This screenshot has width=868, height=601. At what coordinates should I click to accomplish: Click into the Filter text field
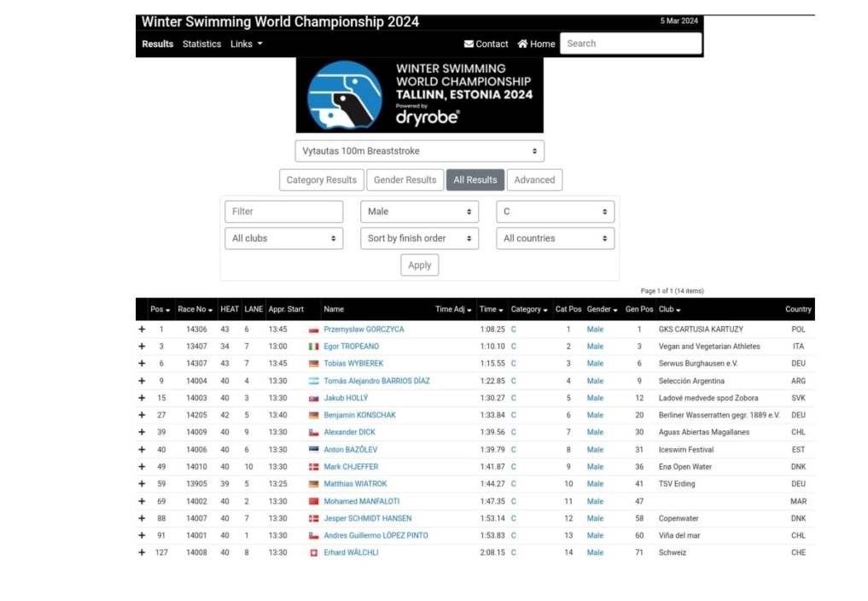283,212
